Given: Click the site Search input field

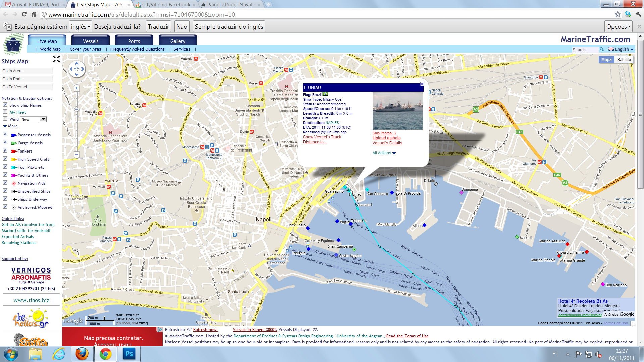Looking at the screenshot, I should point(585,50).
